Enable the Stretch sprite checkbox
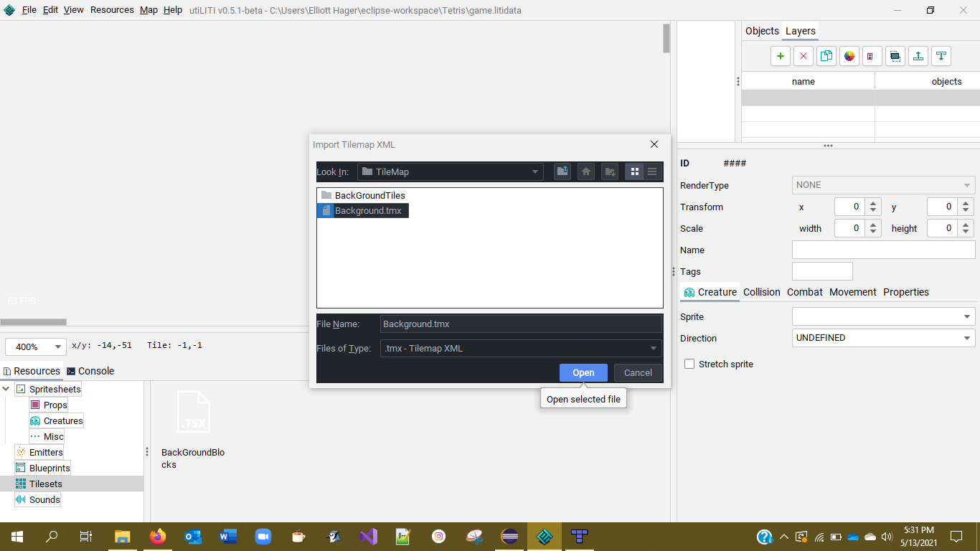Image resolution: width=980 pixels, height=551 pixels. coord(689,364)
